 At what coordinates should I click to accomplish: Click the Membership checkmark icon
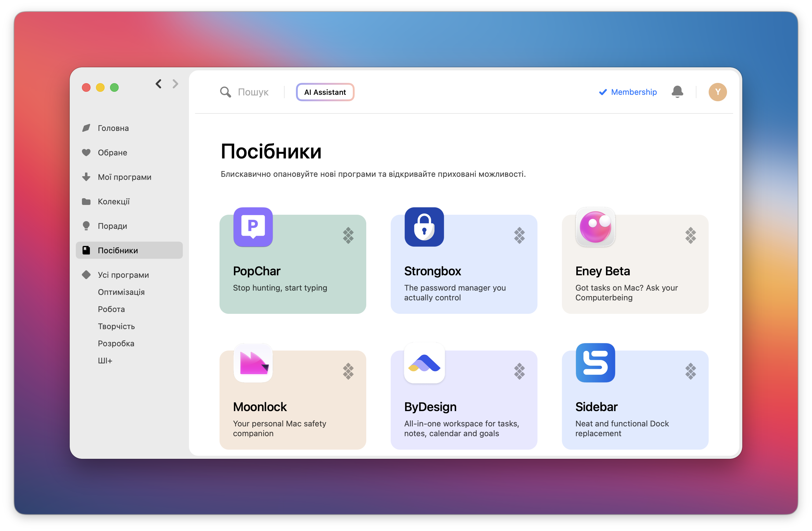tap(603, 92)
